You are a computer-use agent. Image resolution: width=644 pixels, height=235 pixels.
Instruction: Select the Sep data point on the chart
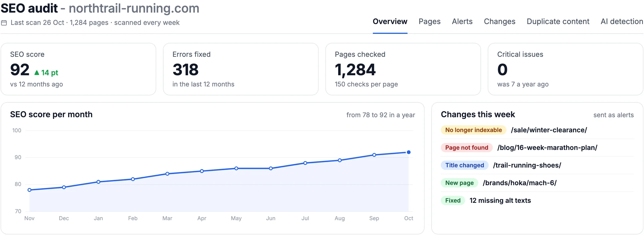point(374,155)
